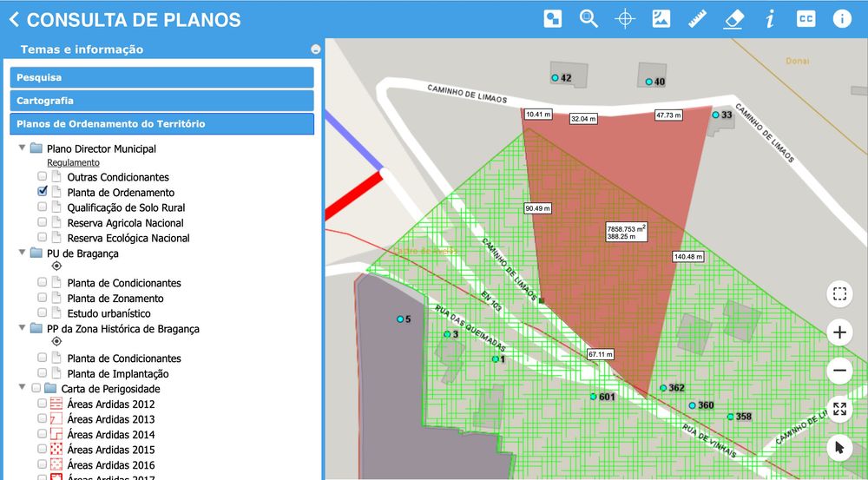Screen dimensions: 868x480
Task: Enable Outras Condicionantes layer
Action: [42, 176]
